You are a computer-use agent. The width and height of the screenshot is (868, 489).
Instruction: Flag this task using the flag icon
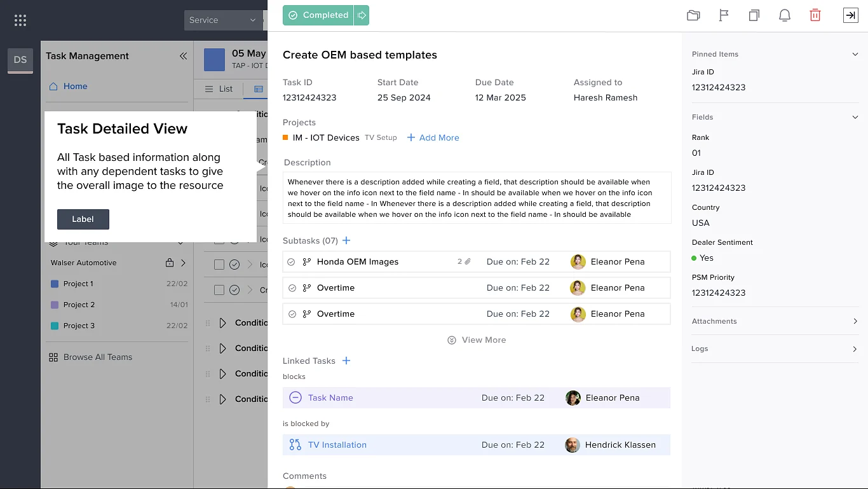click(724, 15)
